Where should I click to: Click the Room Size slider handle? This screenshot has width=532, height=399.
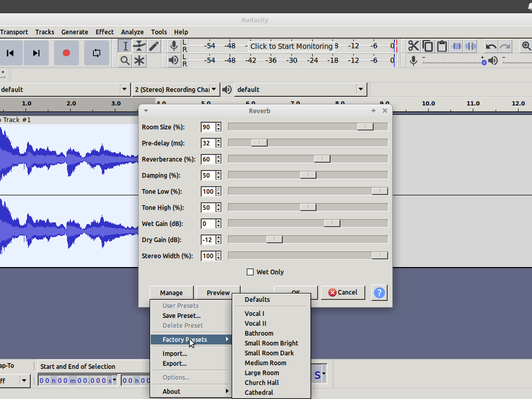pos(365,127)
